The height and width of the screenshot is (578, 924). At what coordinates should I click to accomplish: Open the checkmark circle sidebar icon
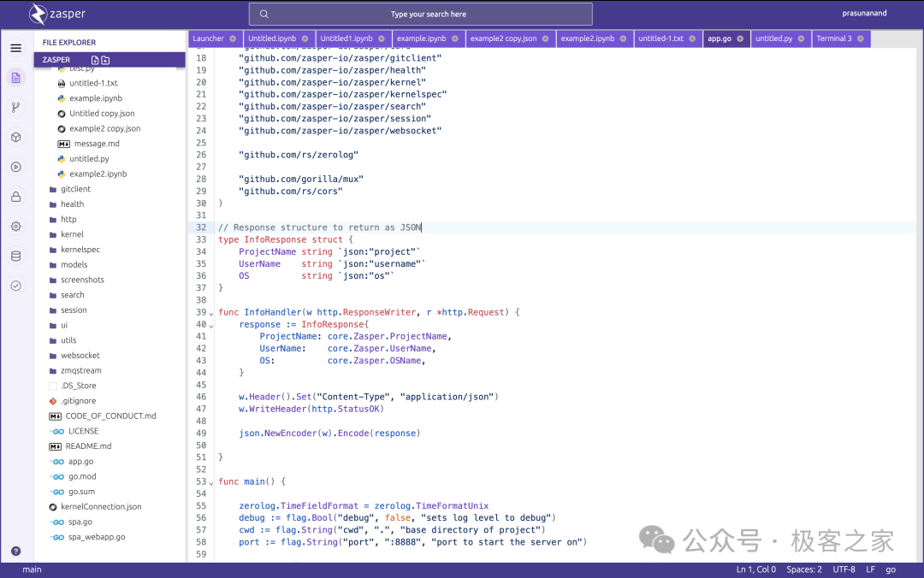[x=16, y=286]
